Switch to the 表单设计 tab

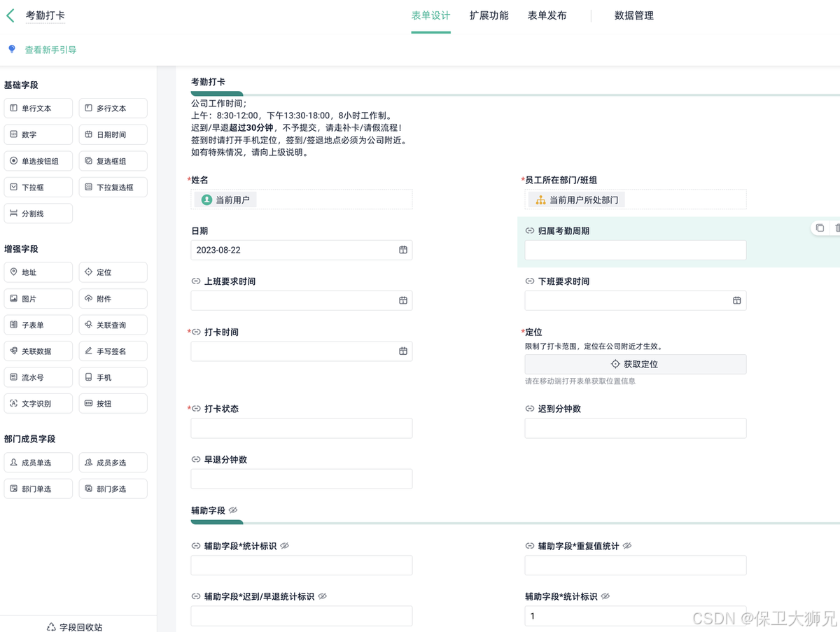(430, 15)
